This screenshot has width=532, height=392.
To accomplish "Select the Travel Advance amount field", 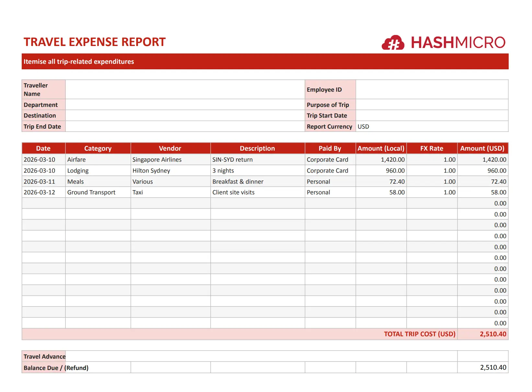I will [x=483, y=356].
